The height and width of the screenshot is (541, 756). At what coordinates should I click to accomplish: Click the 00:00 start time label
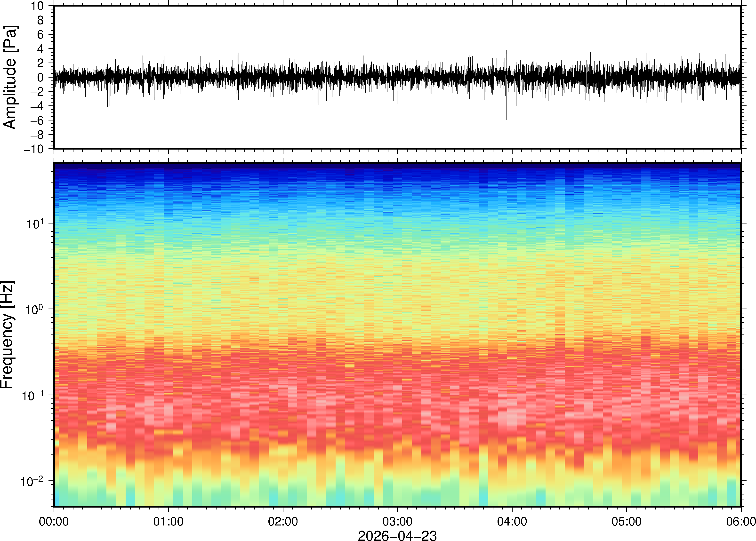point(54,521)
